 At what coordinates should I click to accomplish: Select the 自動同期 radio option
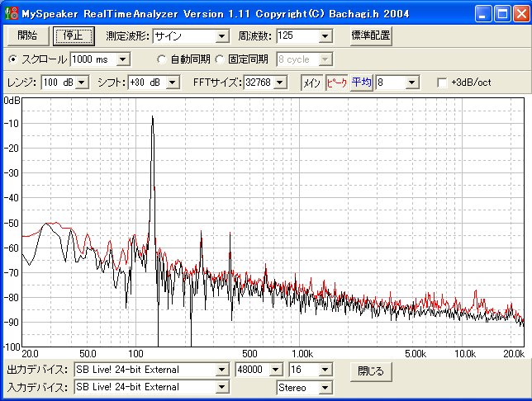pos(162,59)
